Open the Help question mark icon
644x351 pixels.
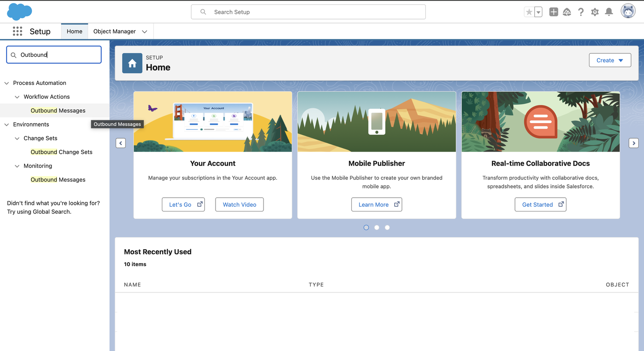pyautogui.click(x=581, y=12)
